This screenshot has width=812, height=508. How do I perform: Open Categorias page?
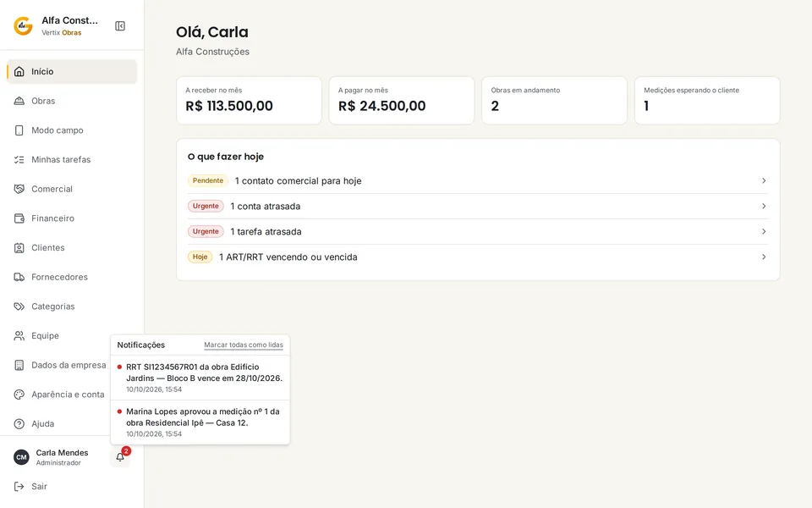(72, 306)
